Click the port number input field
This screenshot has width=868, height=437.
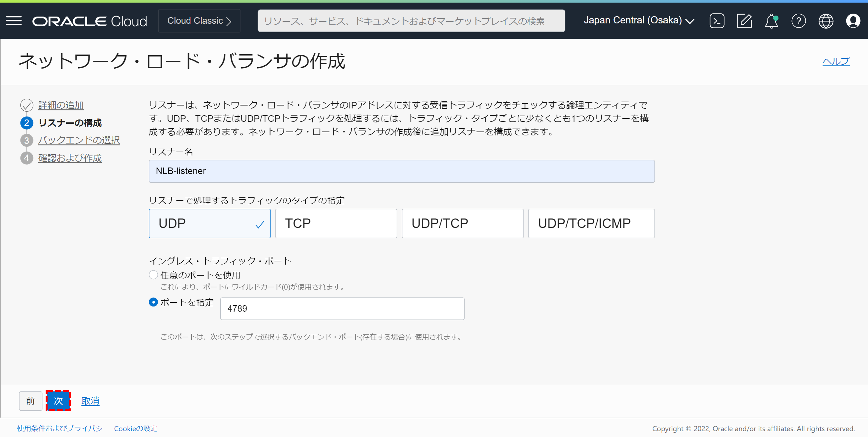[x=342, y=308]
